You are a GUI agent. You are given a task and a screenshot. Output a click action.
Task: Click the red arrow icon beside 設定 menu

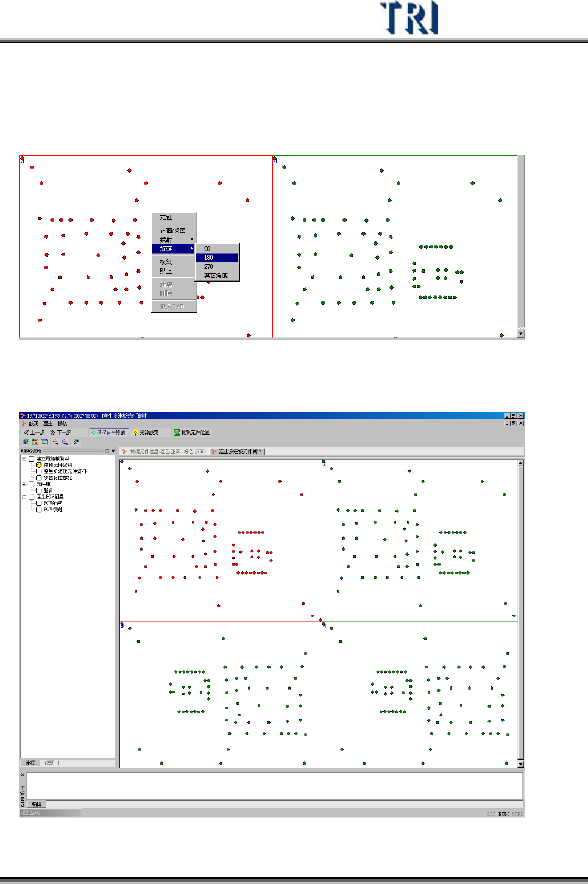pyautogui.click(x=24, y=423)
